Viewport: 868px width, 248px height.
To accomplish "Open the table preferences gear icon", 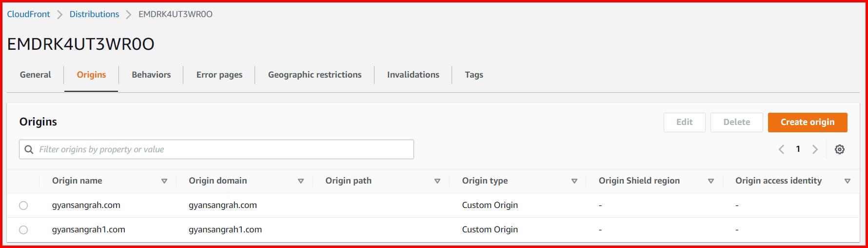I will pyautogui.click(x=839, y=149).
